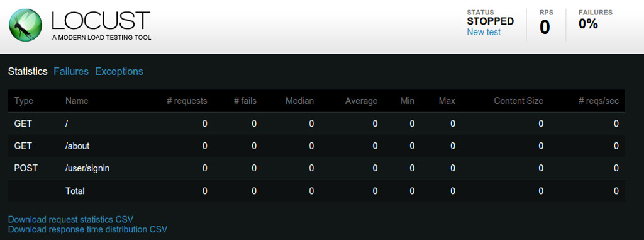
Task: Switch to the Statistics tab
Action: click(28, 71)
